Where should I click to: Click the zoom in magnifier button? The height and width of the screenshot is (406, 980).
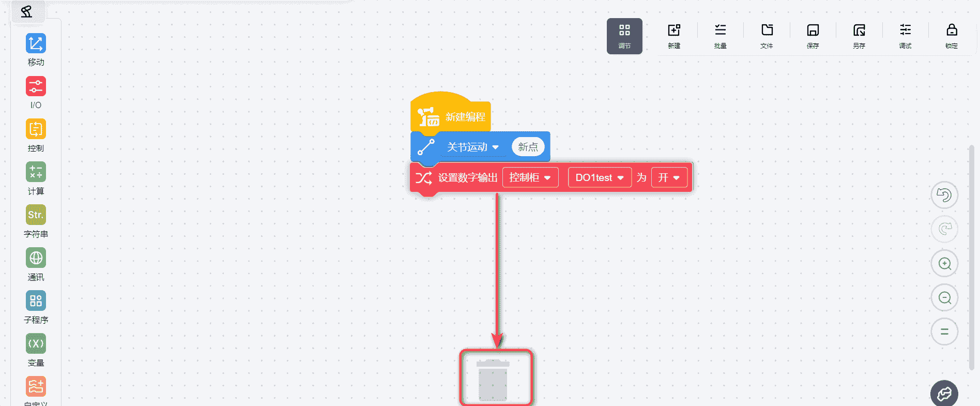pos(944,264)
